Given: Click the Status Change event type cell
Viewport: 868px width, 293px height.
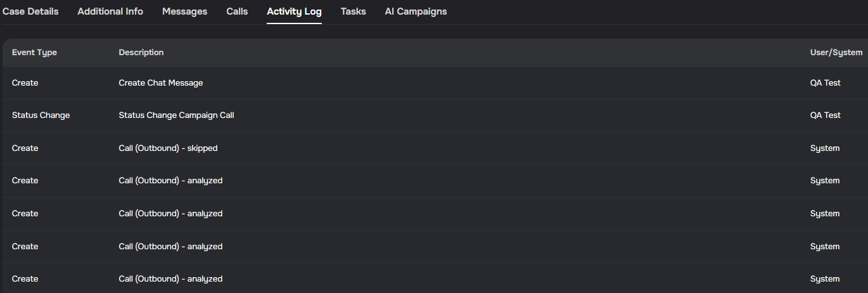Looking at the screenshot, I should pos(41,115).
